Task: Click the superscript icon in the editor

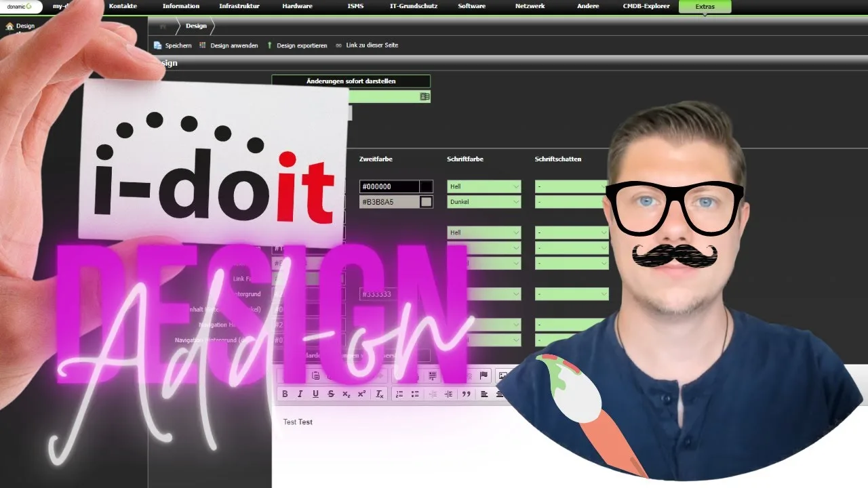Action: [361, 394]
